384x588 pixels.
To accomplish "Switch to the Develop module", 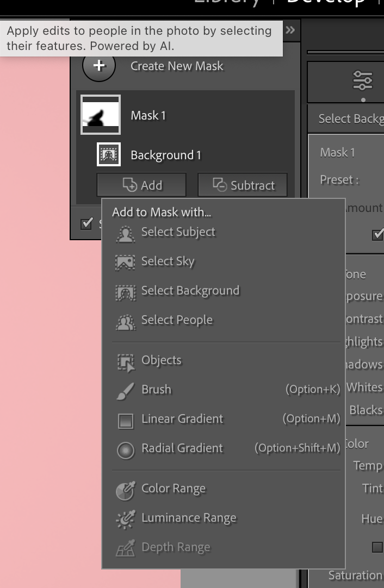I will tap(326, 3).
